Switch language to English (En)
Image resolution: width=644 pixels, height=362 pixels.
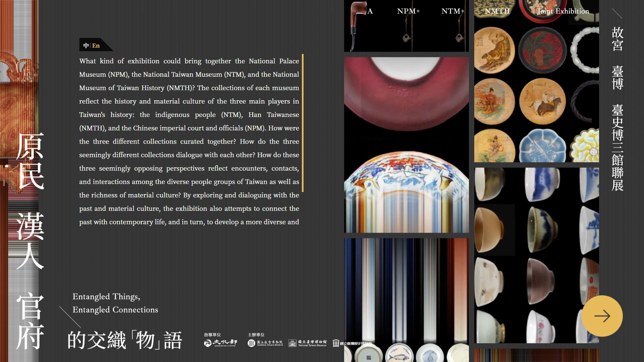click(96, 46)
